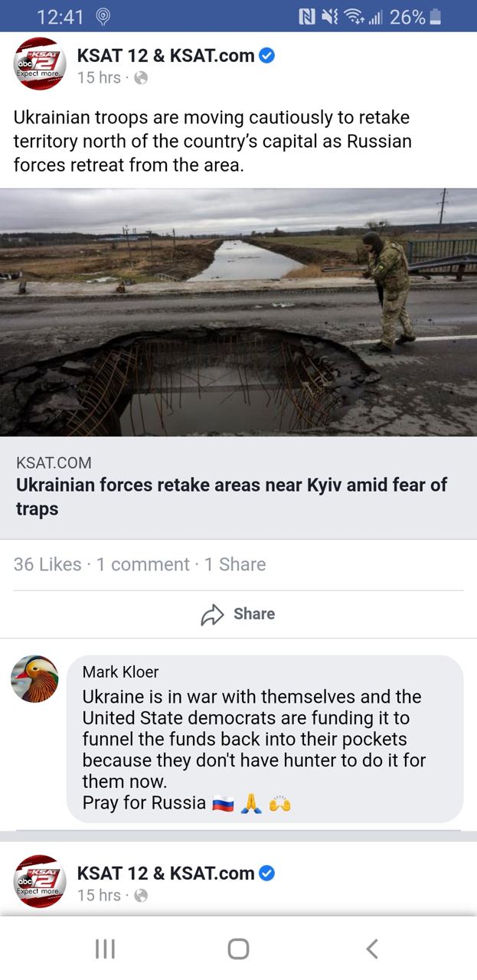Screen dimensions: 477x980
Task: Open the bridge crater article photo
Action: click(x=238, y=312)
